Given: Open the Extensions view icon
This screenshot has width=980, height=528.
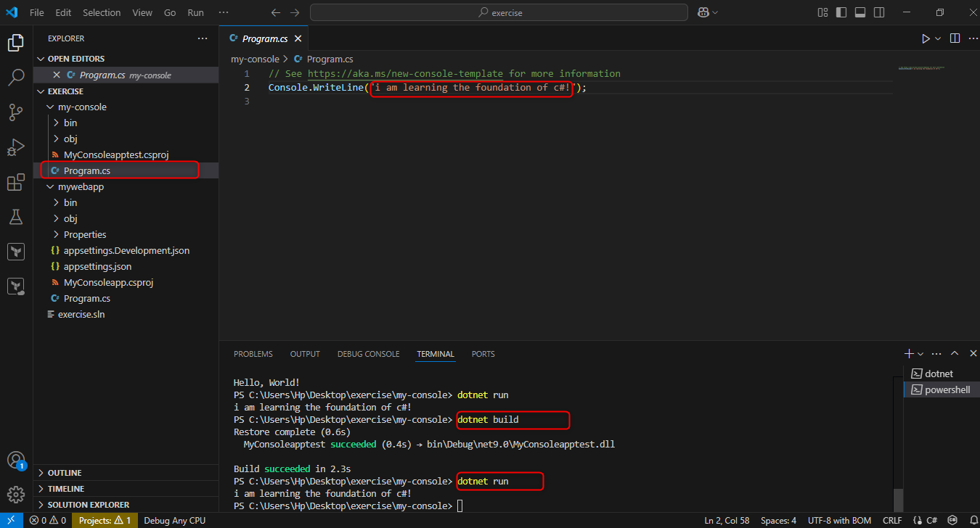Looking at the screenshot, I should pos(15,182).
